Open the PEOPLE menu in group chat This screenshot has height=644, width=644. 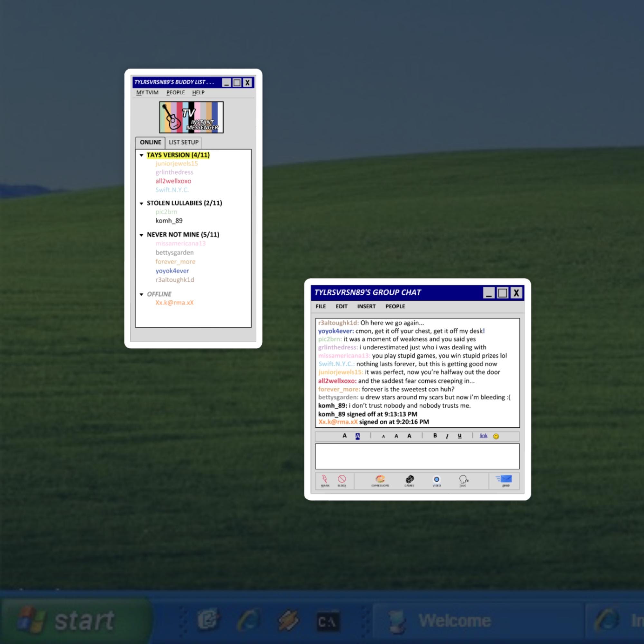(x=395, y=306)
